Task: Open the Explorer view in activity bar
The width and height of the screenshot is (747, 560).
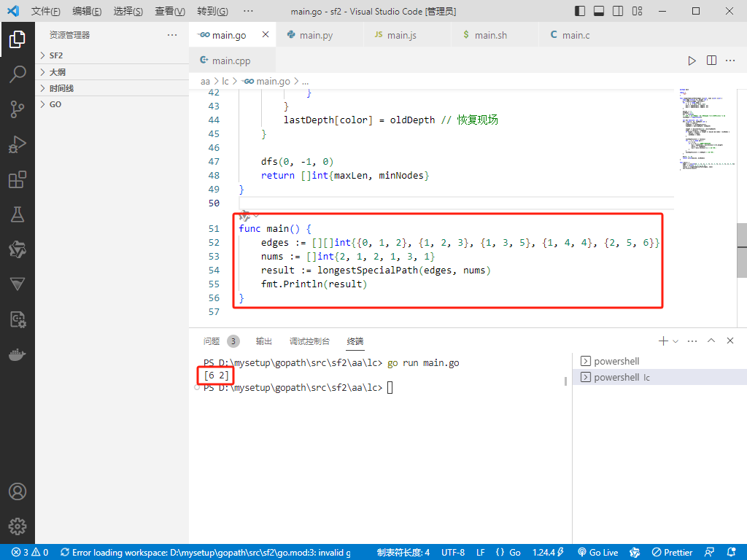Action: point(18,39)
